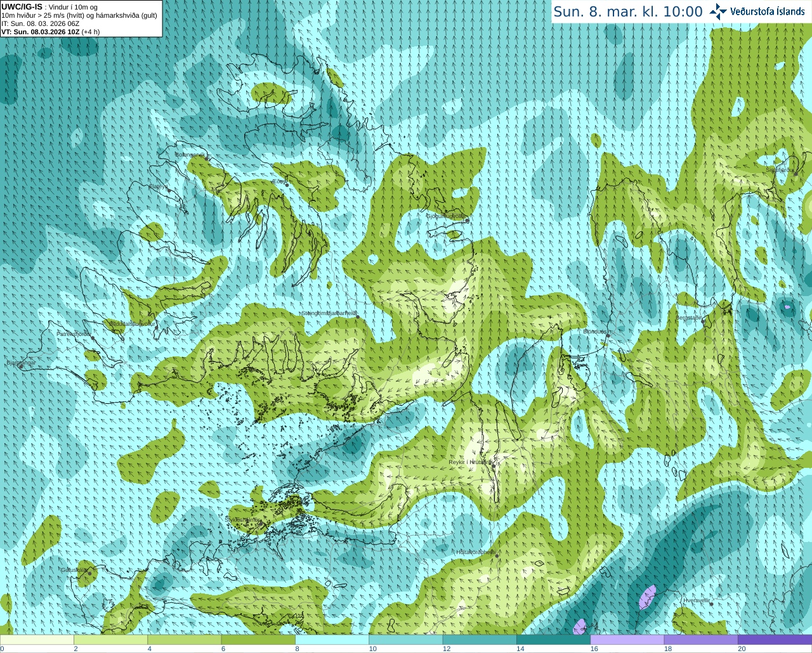The height and width of the screenshot is (653, 812).
Task: Click the 'Sun. 8. mar. kl. 10:00' timestamp
Action: (628, 11)
